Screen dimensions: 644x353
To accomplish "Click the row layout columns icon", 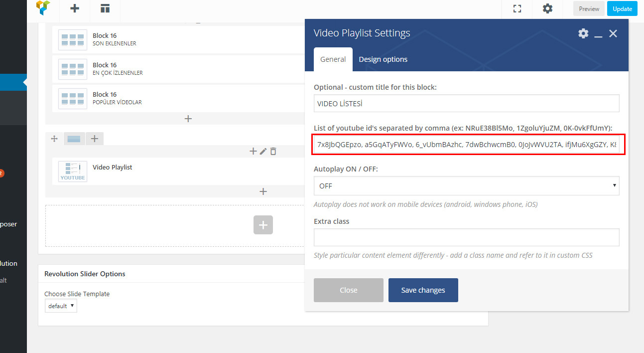I will tap(74, 139).
